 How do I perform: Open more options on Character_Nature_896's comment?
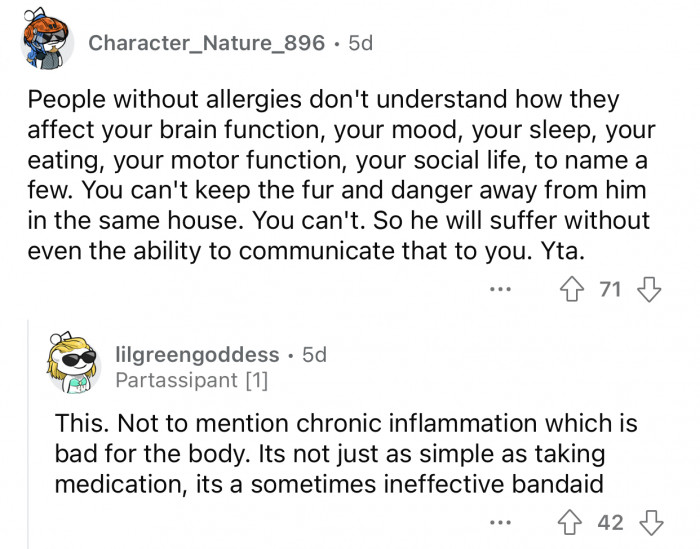point(500,290)
